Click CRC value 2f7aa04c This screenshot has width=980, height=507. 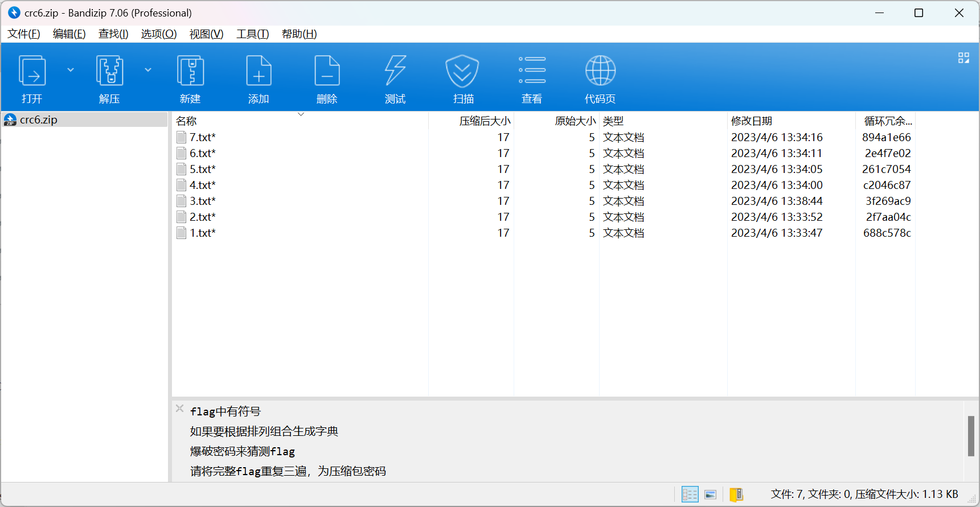click(x=888, y=217)
